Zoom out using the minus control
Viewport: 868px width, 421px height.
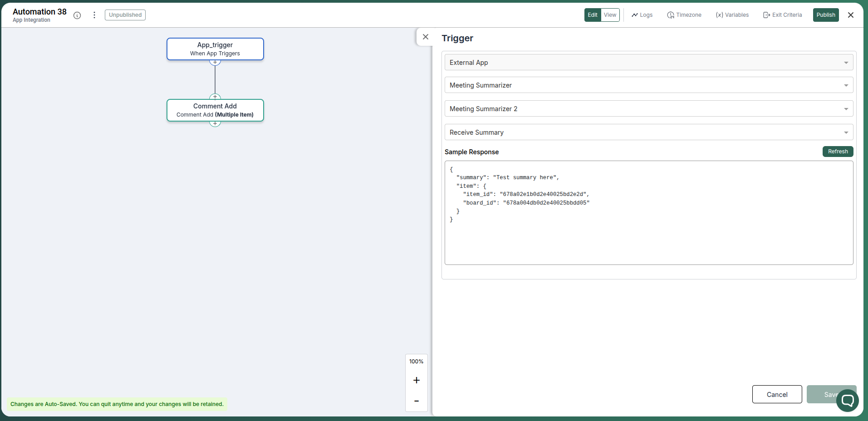(416, 401)
